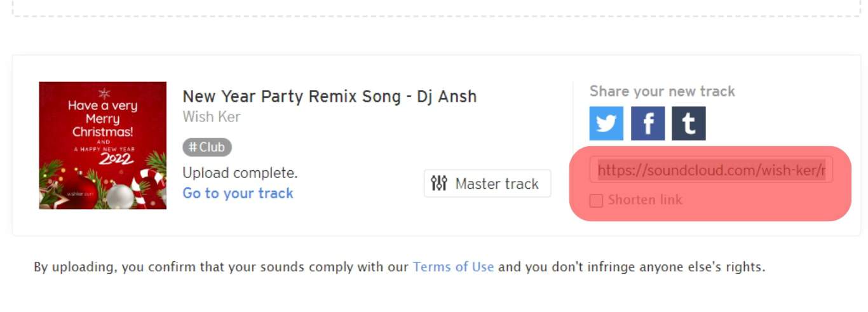Select the soundcloud.com/wish-ker URL field
This screenshot has height=312, width=868.
click(711, 170)
